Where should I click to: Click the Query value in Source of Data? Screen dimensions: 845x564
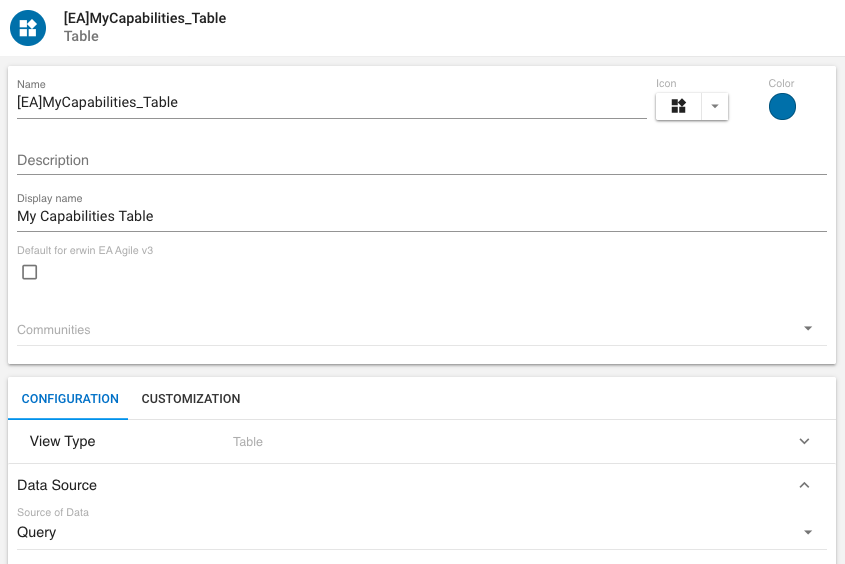(37, 532)
